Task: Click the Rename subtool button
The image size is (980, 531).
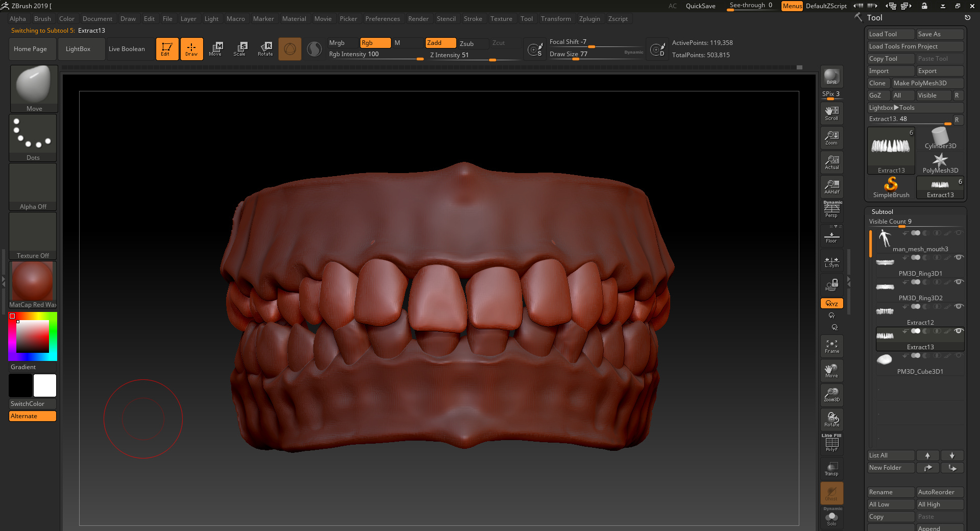Action: (x=891, y=492)
